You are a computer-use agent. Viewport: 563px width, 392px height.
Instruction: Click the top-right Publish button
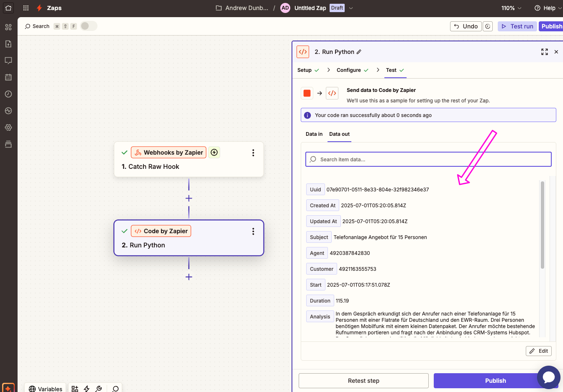[x=551, y=26]
